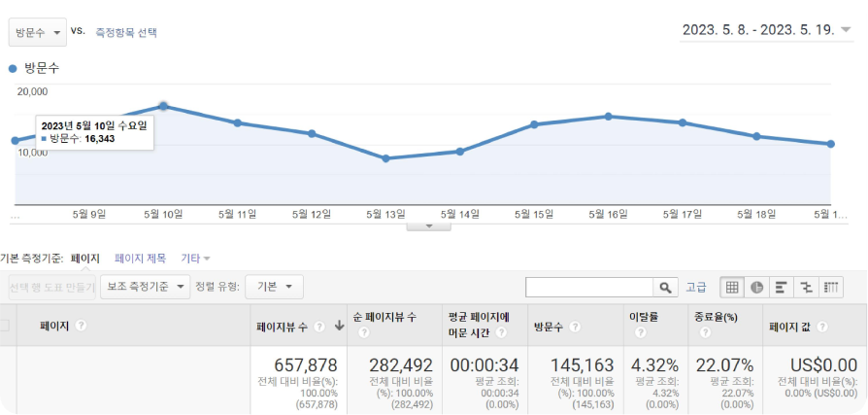Open the date range picker 2023. 5. 8. - 5. 19.
Image resolution: width=868 pixels, height=415 pixels.
click(x=766, y=30)
